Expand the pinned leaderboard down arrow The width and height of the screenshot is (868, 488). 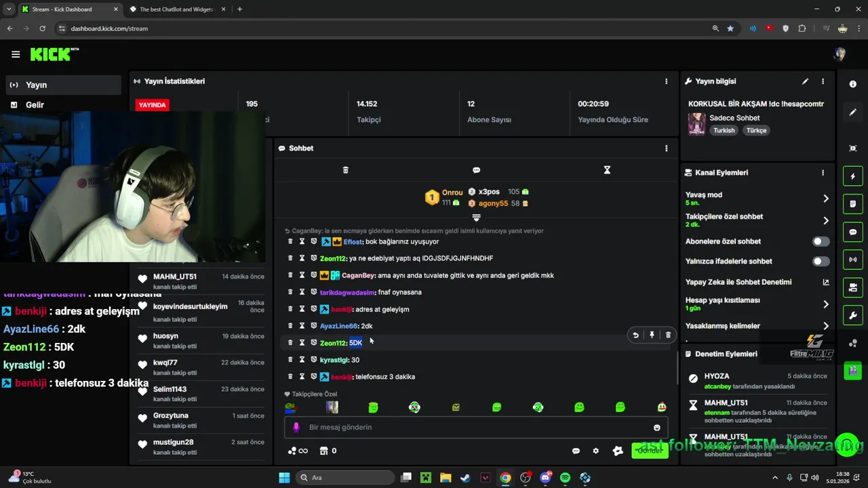pyautogui.click(x=476, y=218)
